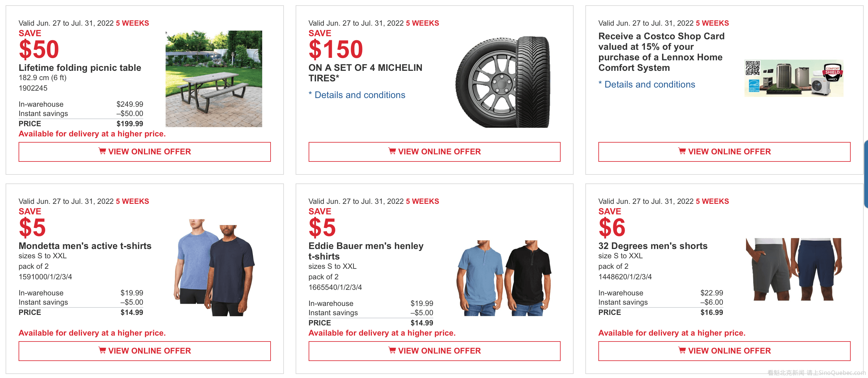The image size is (868, 378).
Task: View online offer for 32 Degrees men's shorts
Action: (x=724, y=351)
